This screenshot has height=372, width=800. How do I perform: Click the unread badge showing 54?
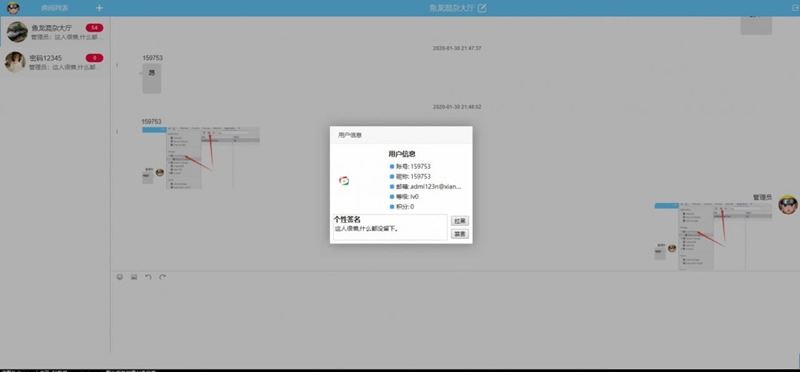click(94, 28)
